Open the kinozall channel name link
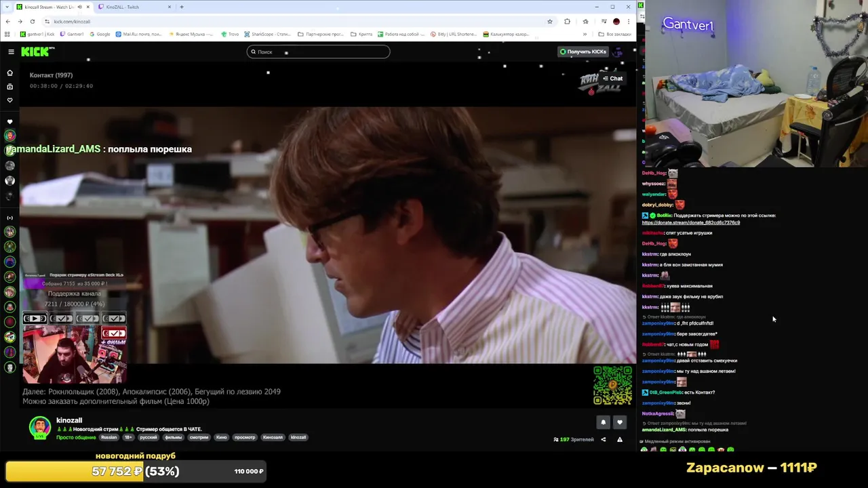The image size is (868, 488). (x=69, y=420)
